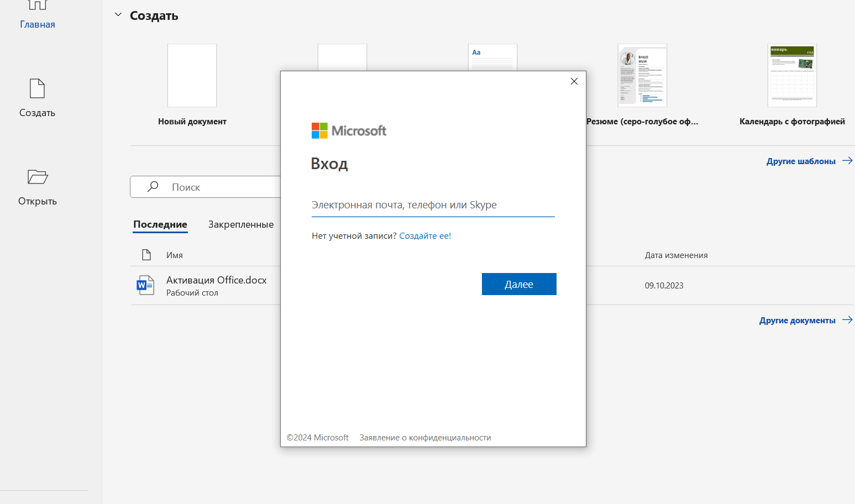Click the Создать label under new-document icon

tap(37, 113)
